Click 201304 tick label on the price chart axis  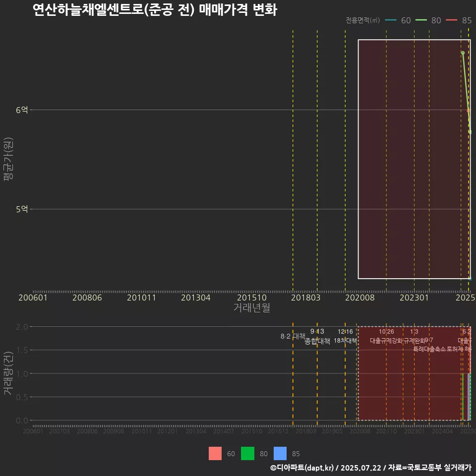point(196,297)
